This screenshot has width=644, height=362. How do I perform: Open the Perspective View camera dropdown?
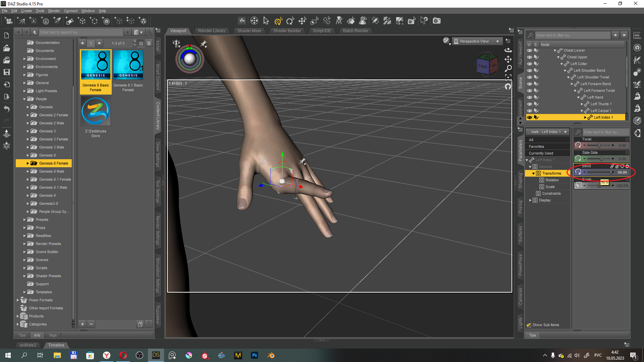477,41
